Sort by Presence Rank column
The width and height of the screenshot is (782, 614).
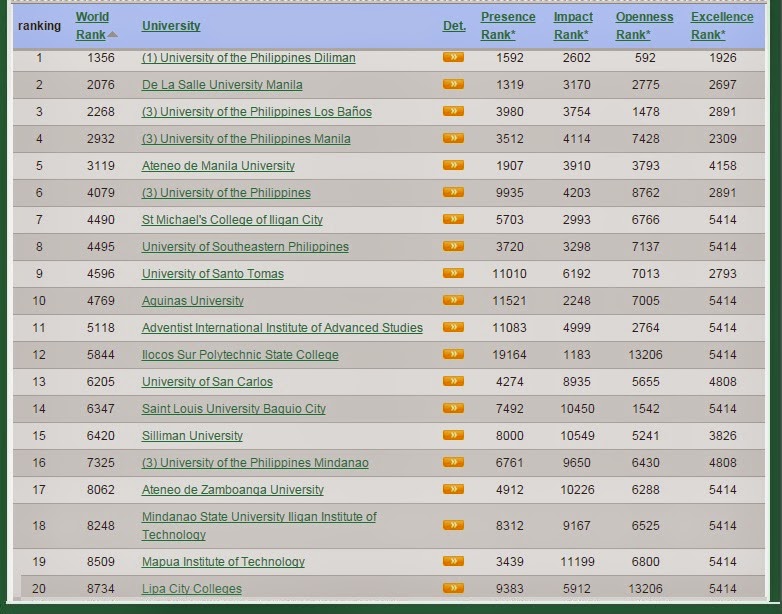point(508,25)
